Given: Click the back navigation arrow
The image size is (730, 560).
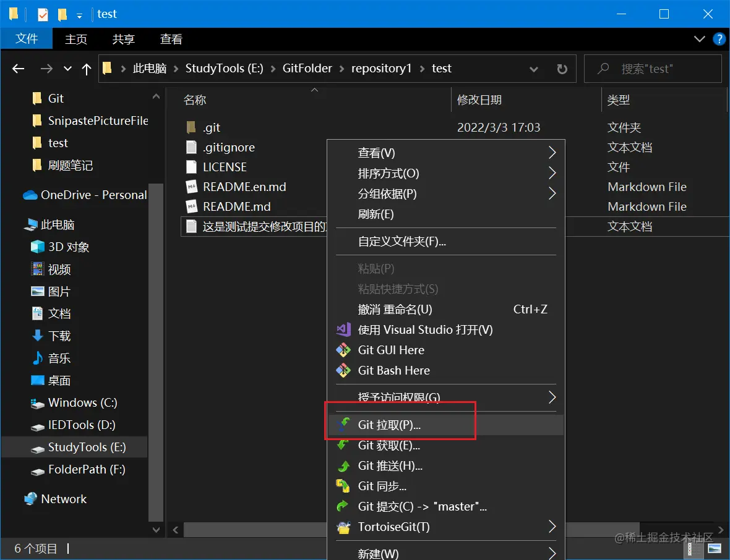Looking at the screenshot, I should pos(18,69).
